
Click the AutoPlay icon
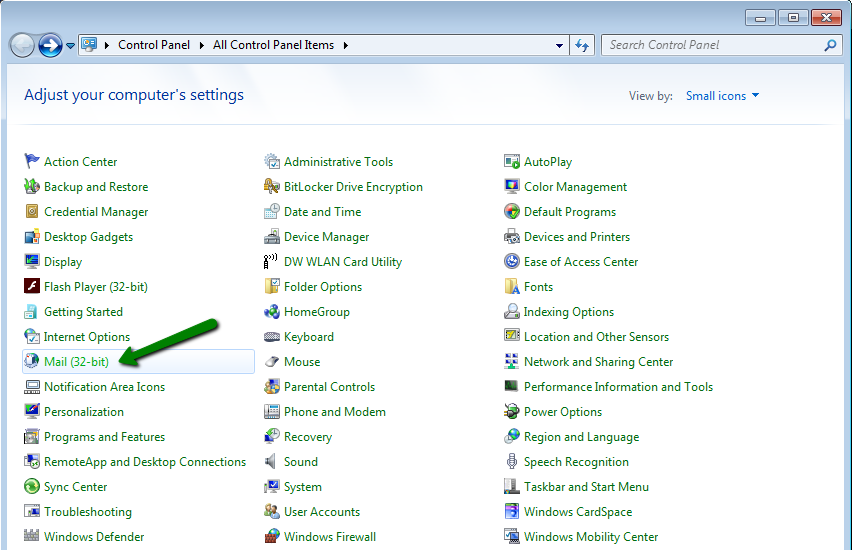[512, 161]
